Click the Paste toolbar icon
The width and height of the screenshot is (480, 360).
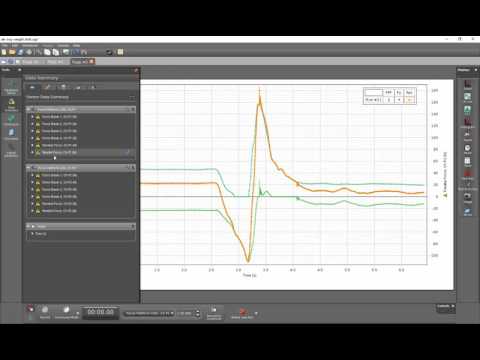pos(56,52)
